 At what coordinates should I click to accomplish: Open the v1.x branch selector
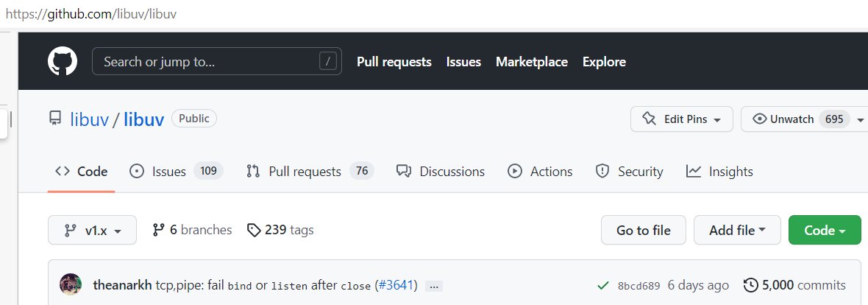tap(92, 230)
